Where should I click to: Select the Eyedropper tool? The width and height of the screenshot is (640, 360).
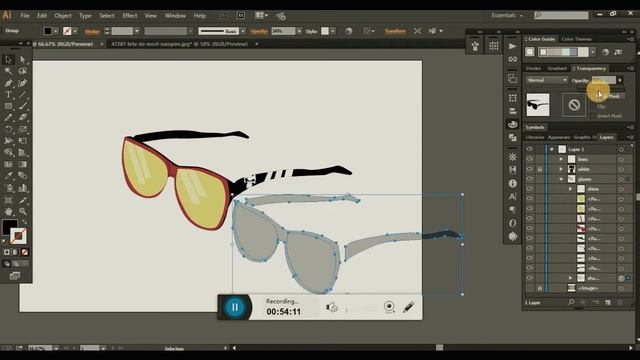point(8,176)
